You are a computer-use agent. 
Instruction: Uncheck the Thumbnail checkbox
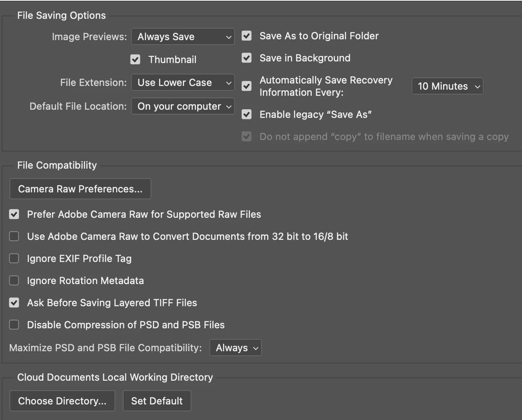click(x=135, y=59)
